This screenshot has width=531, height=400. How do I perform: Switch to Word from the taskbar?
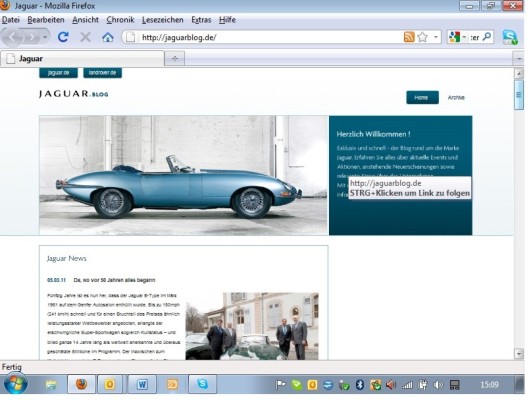(142, 384)
